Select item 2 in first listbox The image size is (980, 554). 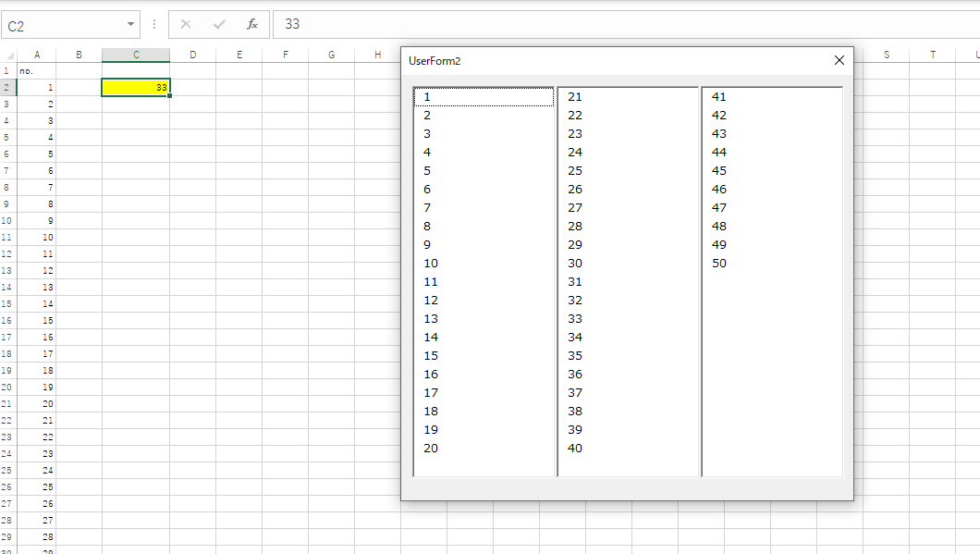(484, 115)
